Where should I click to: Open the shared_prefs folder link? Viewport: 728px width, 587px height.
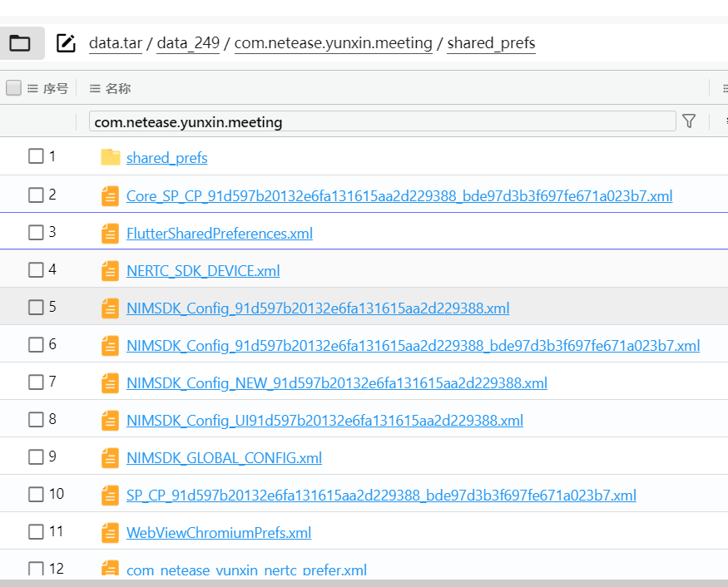point(166,158)
